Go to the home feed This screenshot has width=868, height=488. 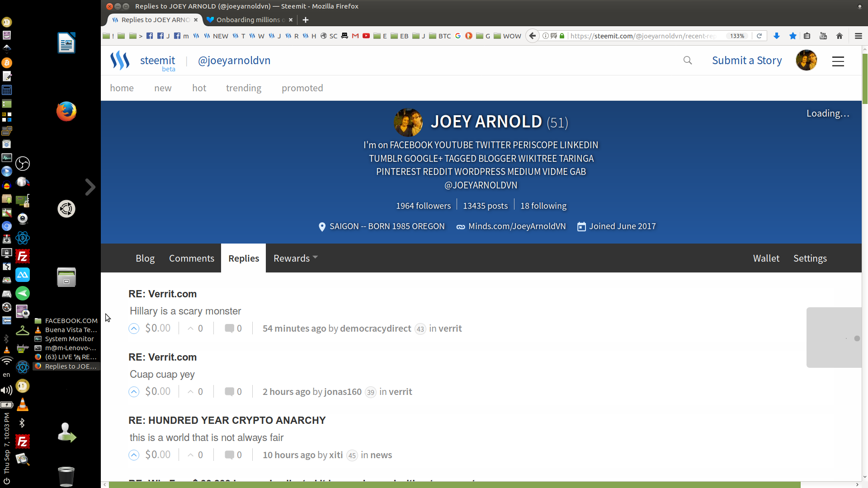click(122, 88)
